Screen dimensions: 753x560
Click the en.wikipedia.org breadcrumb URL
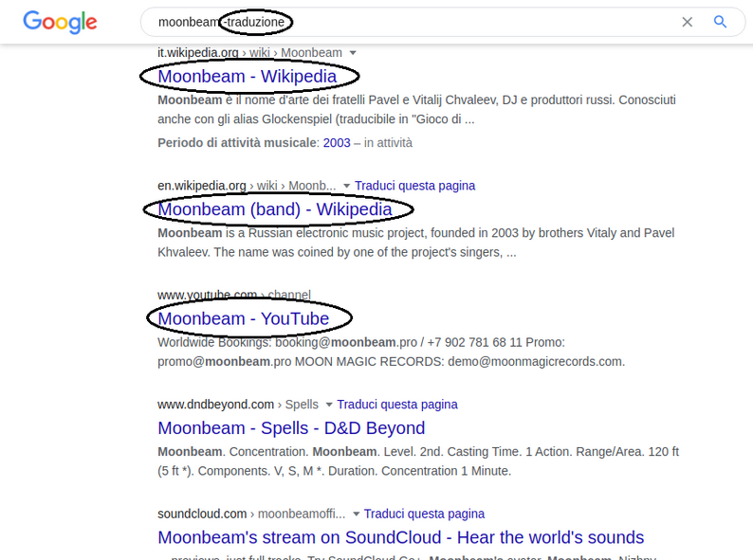(x=247, y=186)
